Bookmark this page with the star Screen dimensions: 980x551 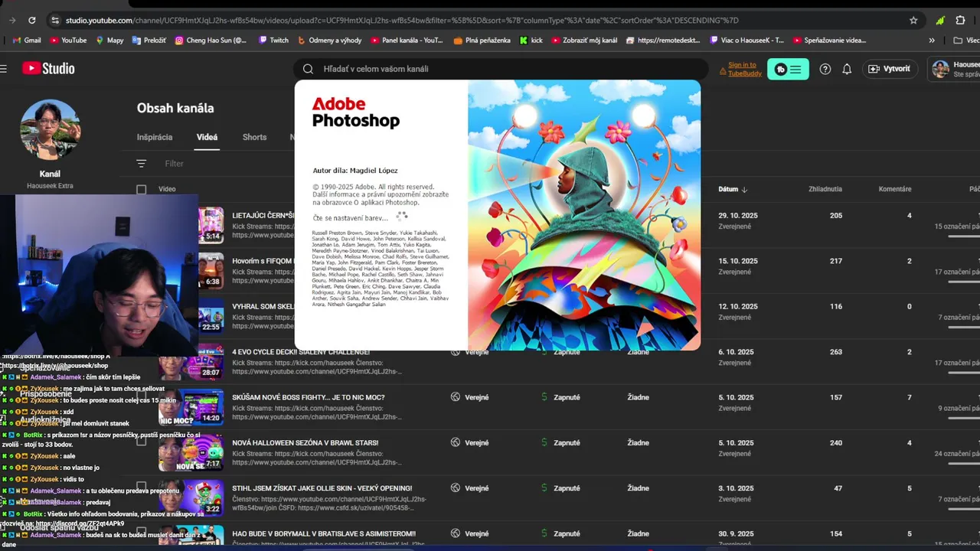pyautogui.click(x=913, y=21)
